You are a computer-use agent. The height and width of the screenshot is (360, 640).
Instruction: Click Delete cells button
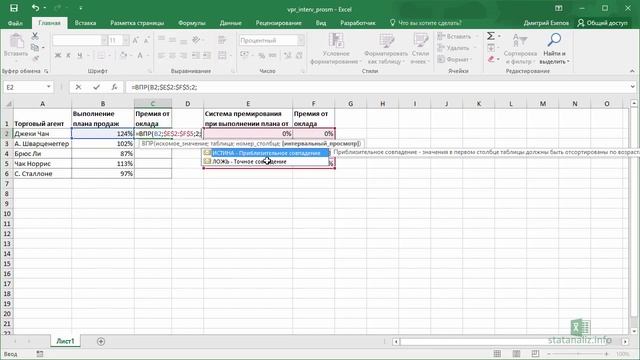453,48
